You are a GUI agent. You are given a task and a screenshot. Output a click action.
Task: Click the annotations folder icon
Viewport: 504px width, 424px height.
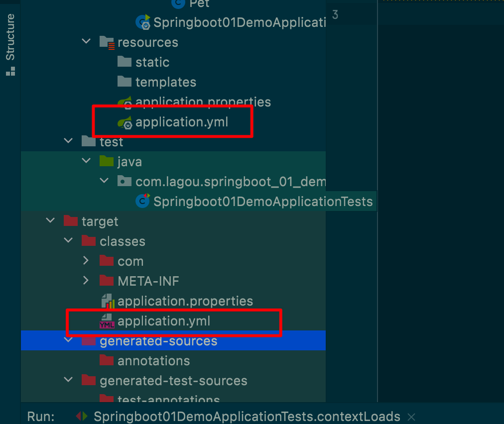coord(107,360)
